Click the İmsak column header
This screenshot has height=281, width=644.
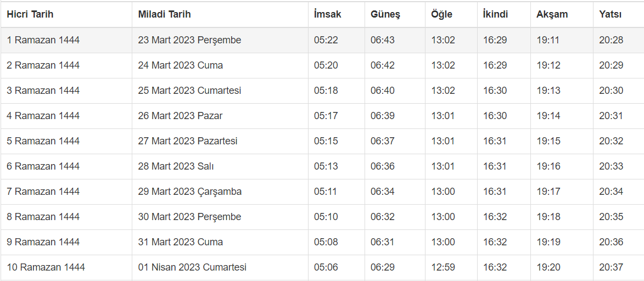tap(327, 15)
